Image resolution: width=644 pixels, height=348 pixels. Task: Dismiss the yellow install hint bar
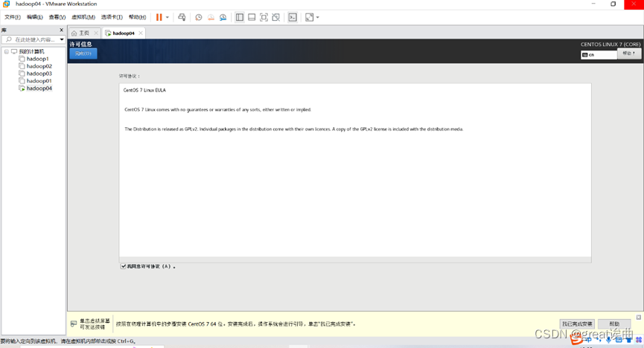point(639,318)
